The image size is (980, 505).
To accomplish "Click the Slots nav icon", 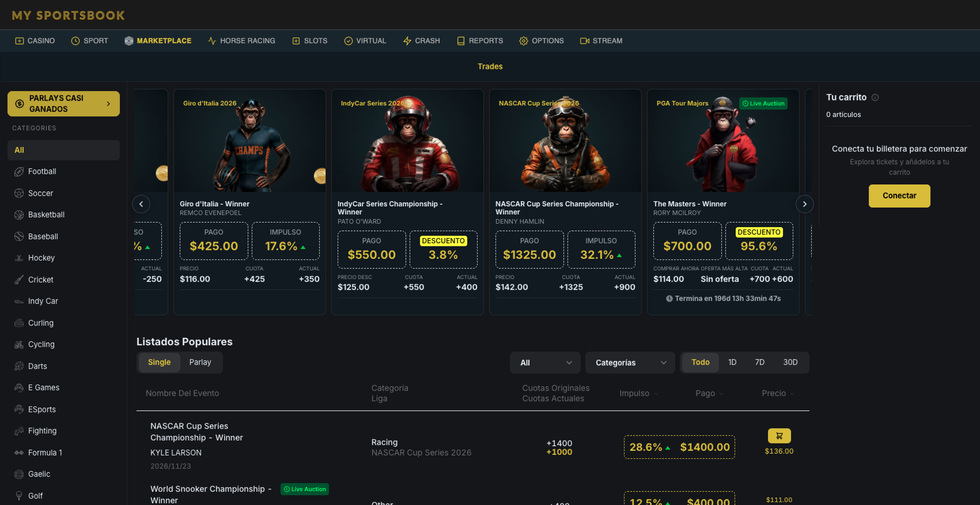I will pos(296,41).
